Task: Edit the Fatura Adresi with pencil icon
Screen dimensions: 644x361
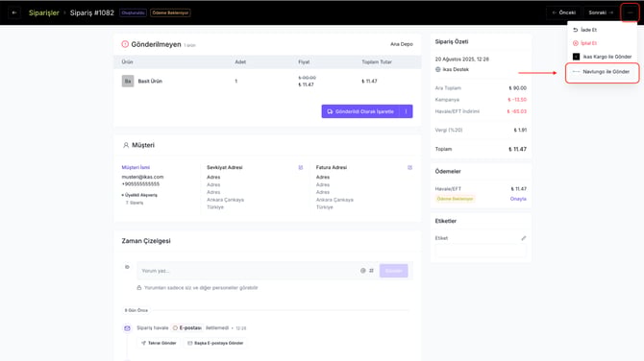Action: [x=409, y=167]
